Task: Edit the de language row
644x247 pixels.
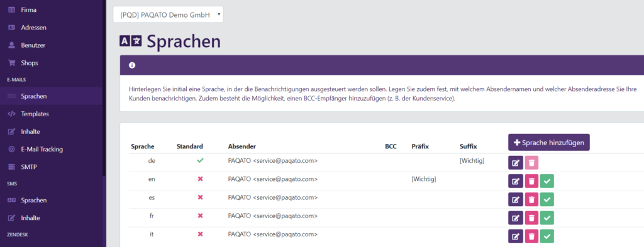Action: coord(516,163)
